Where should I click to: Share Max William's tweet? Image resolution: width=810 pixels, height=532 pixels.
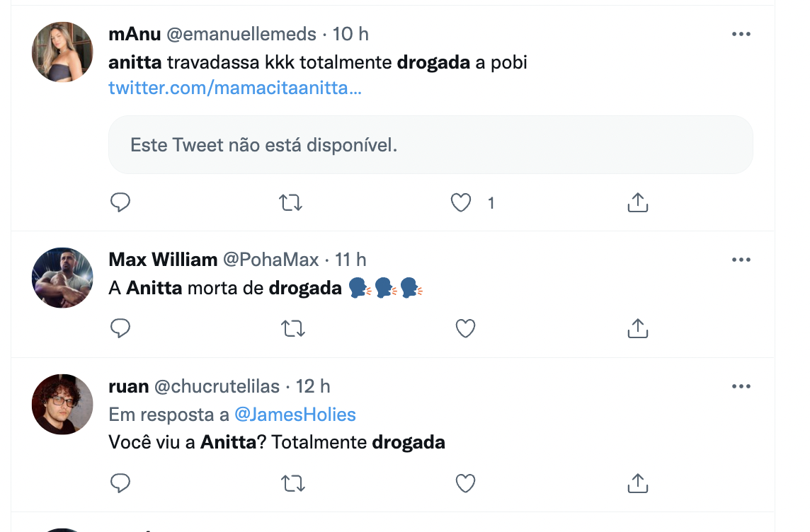pyautogui.click(x=638, y=328)
